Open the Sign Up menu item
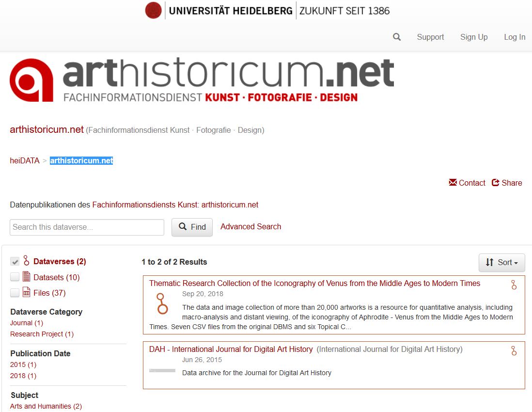 tap(474, 37)
